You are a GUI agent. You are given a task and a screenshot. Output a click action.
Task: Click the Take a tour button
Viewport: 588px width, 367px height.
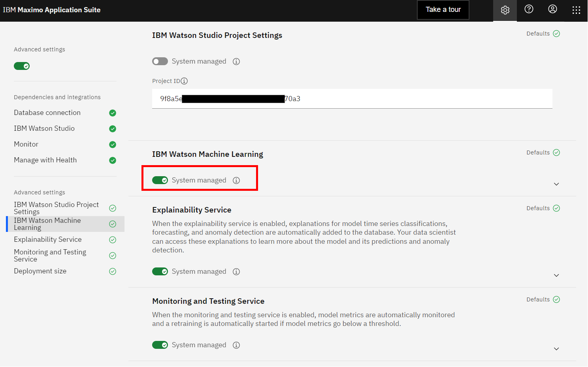[x=443, y=9]
